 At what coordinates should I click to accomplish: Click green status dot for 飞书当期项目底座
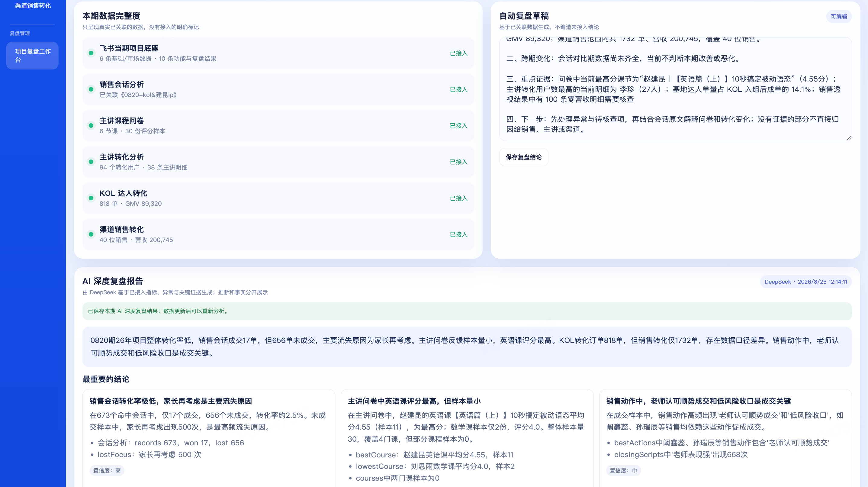point(91,53)
